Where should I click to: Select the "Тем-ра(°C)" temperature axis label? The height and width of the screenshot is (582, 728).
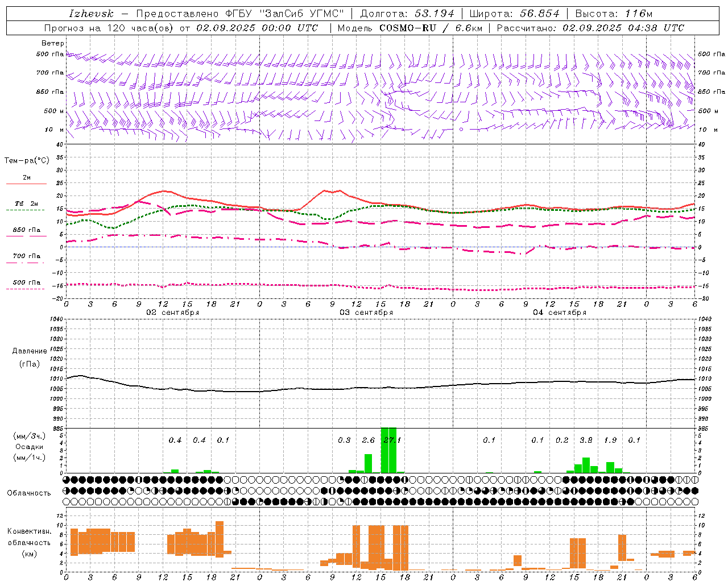click(x=27, y=161)
